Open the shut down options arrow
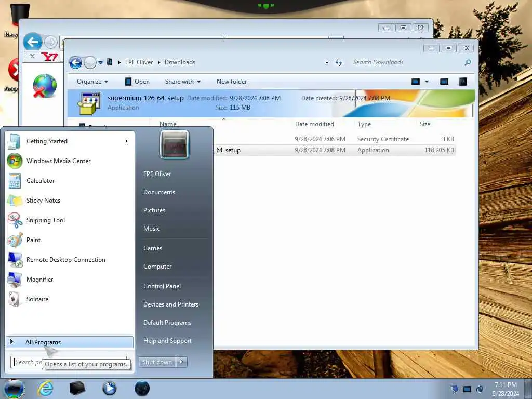The height and width of the screenshot is (399, 532). click(181, 362)
